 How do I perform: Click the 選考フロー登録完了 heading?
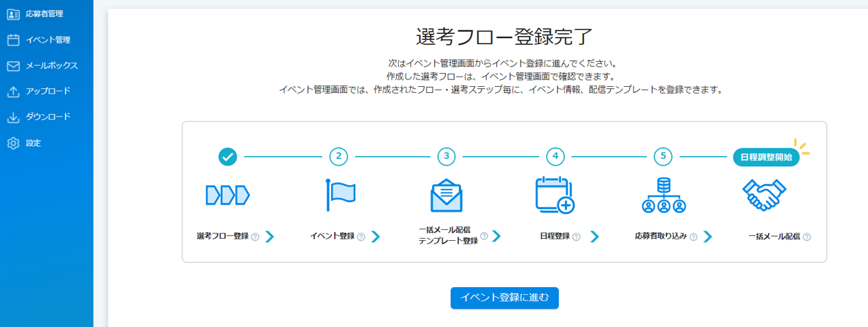tap(505, 37)
